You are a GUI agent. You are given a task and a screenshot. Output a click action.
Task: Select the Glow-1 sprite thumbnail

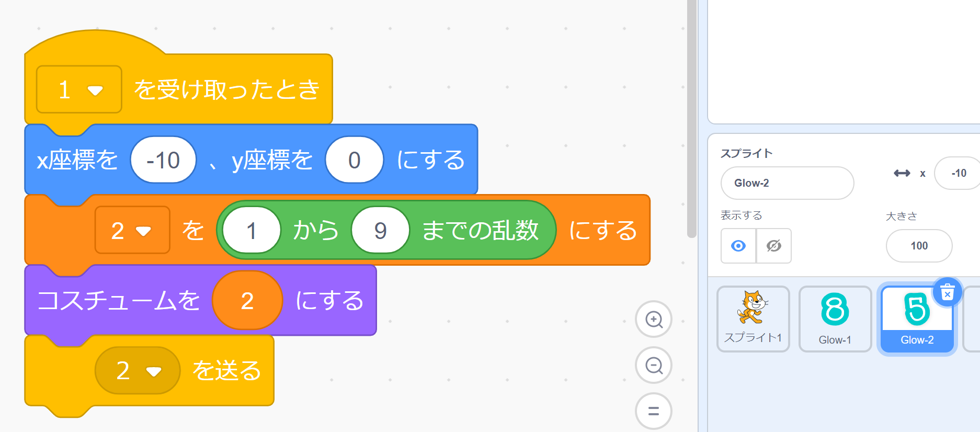click(835, 319)
